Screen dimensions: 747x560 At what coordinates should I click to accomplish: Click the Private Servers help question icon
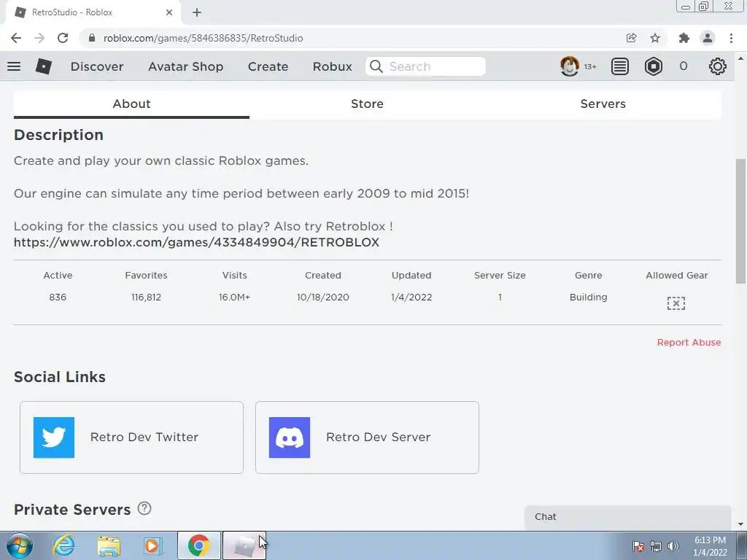(x=144, y=508)
